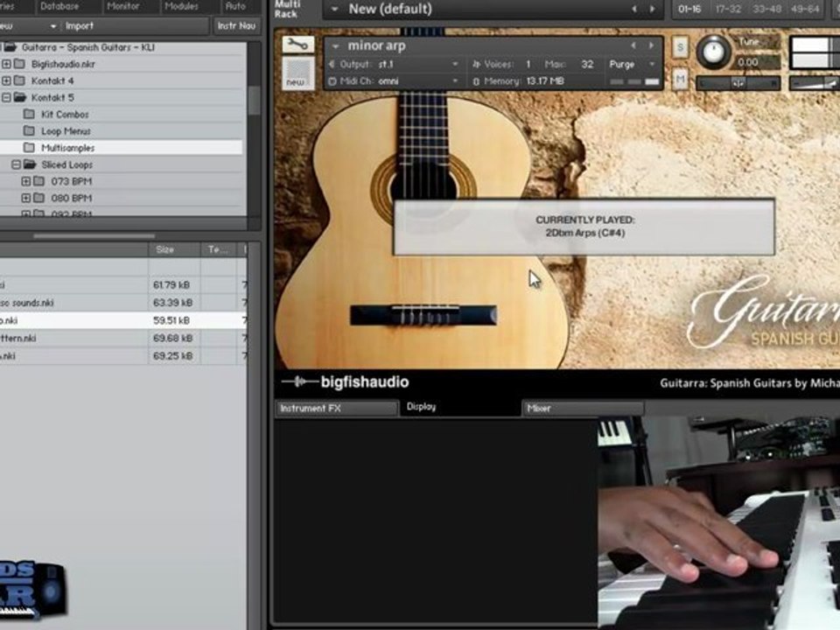Open the Purge dropdown menu
Viewport: 840px width, 630px height.
point(632,64)
